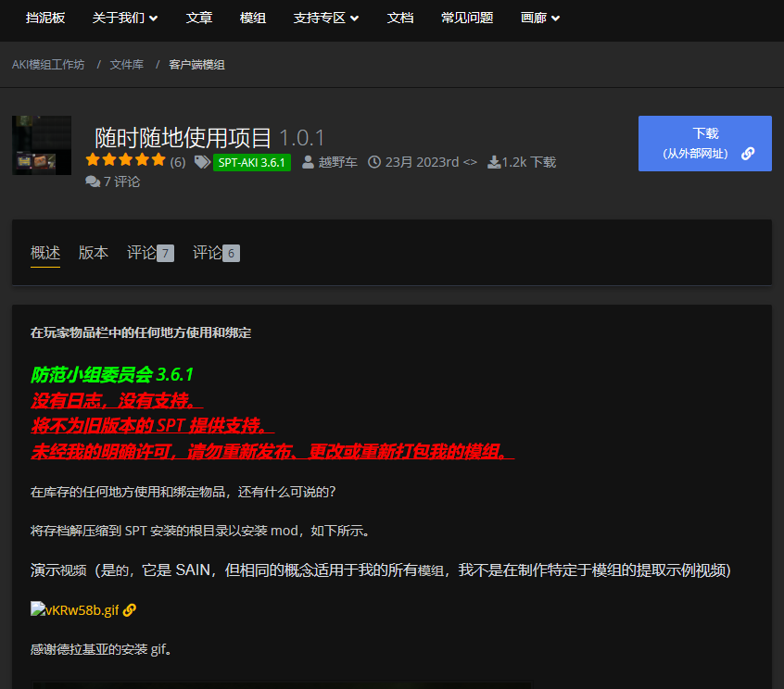The image size is (784, 689).
Task: Click the author user icon
Action: pyautogui.click(x=308, y=162)
